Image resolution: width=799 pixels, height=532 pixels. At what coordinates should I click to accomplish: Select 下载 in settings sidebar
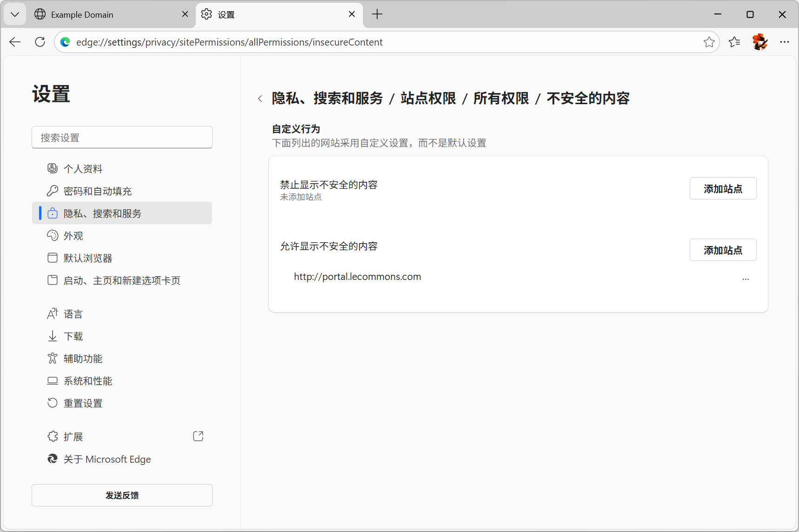coord(73,336)
